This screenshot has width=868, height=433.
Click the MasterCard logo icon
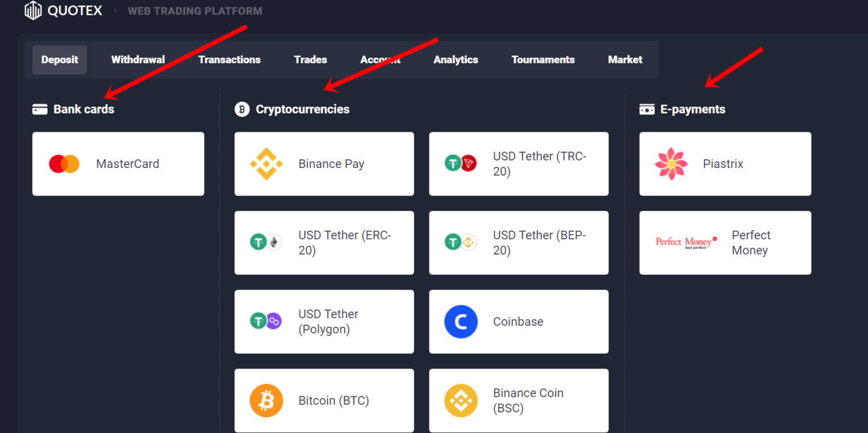coord(64,164)
